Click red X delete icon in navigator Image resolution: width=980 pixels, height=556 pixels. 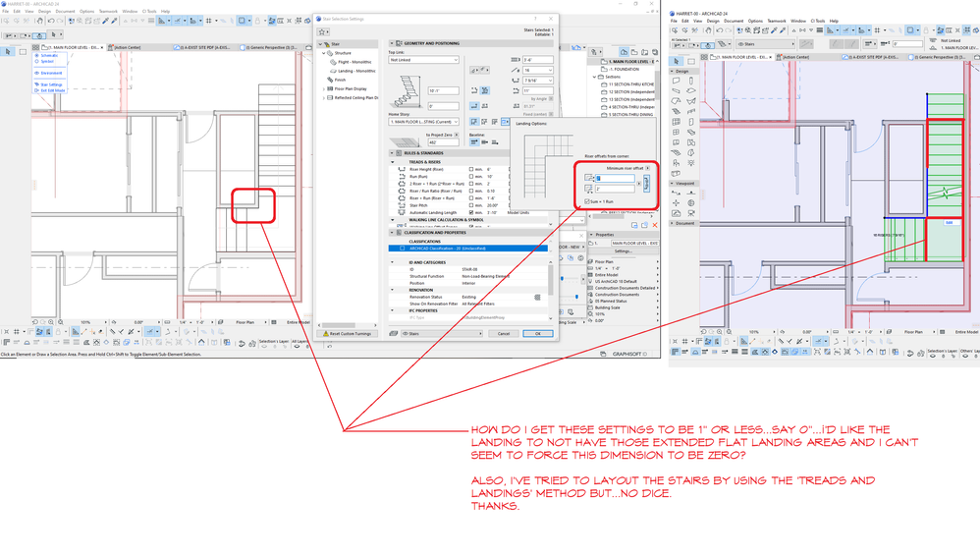pyautogui.click(x=654, y=225)
